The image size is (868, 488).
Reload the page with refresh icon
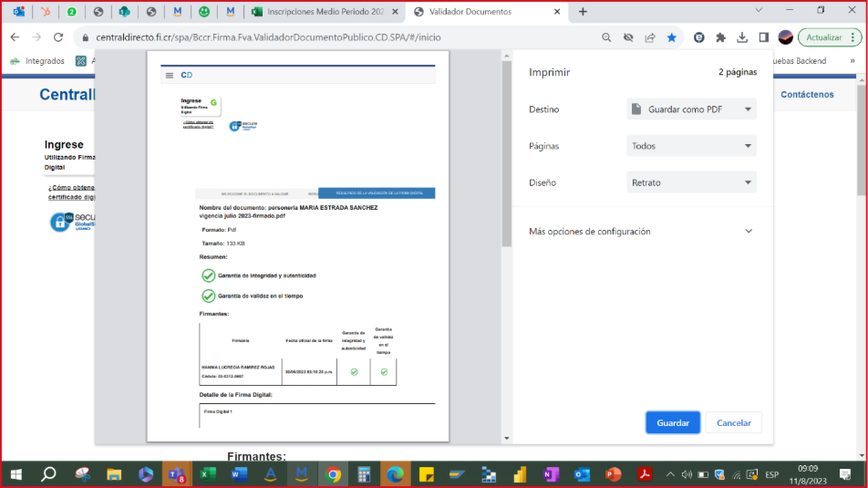point(58,37)
